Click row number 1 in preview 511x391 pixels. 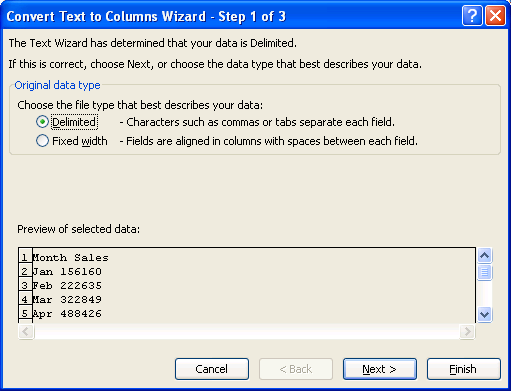(25, 258)
